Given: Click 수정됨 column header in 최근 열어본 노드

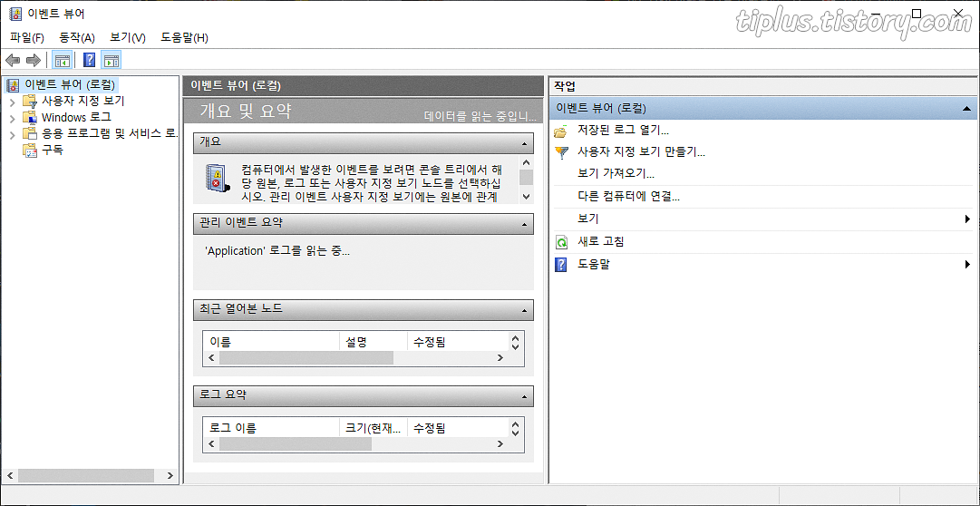Looking at the screenshot, I should 457,342.
